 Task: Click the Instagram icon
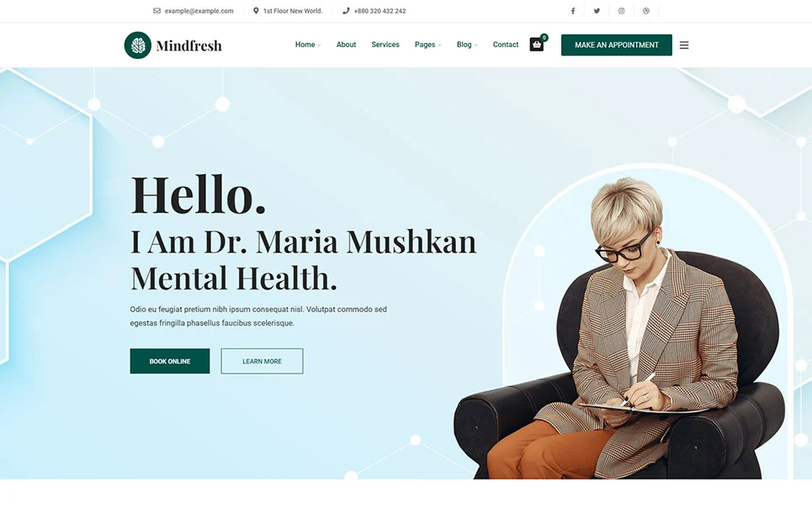pyautogui.click(x=621, y=11)
